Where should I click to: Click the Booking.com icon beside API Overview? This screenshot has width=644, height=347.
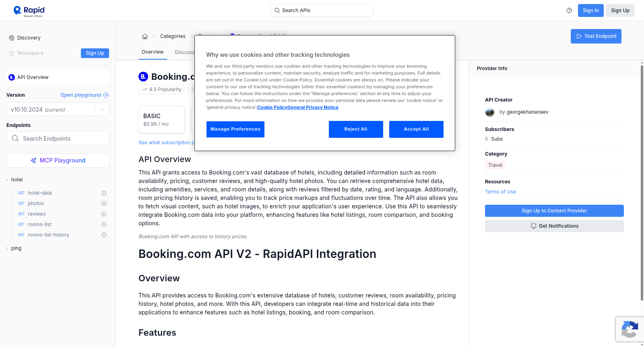[12, 77]
